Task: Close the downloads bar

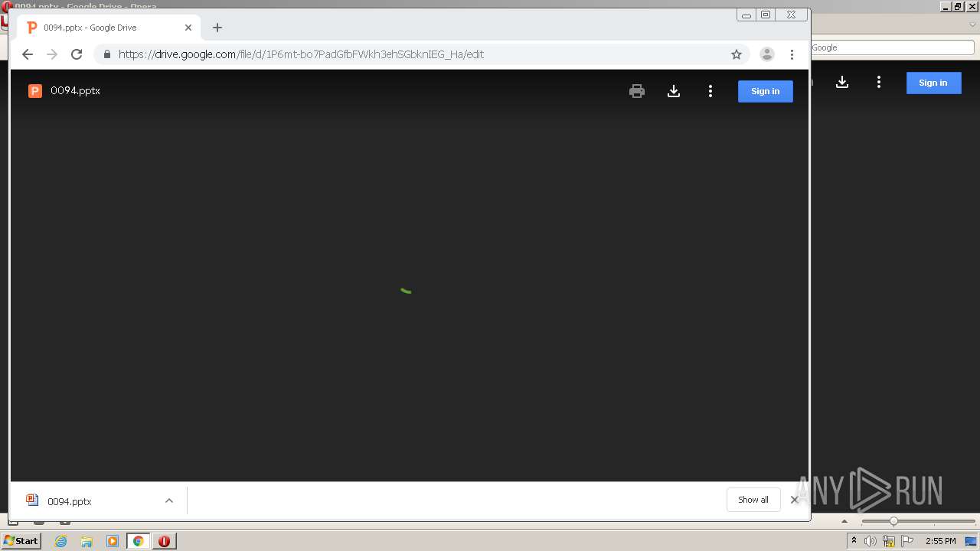Action: click(x=794, y=500)
